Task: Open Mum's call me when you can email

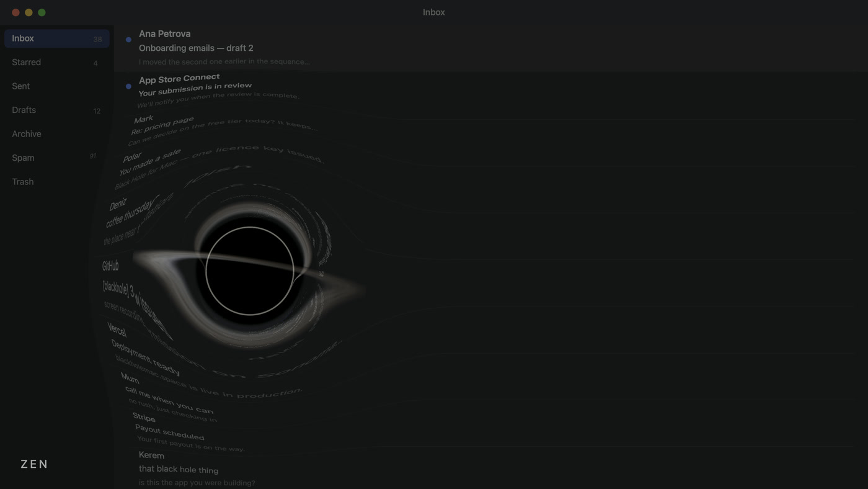Action: (x=169, y=398)
